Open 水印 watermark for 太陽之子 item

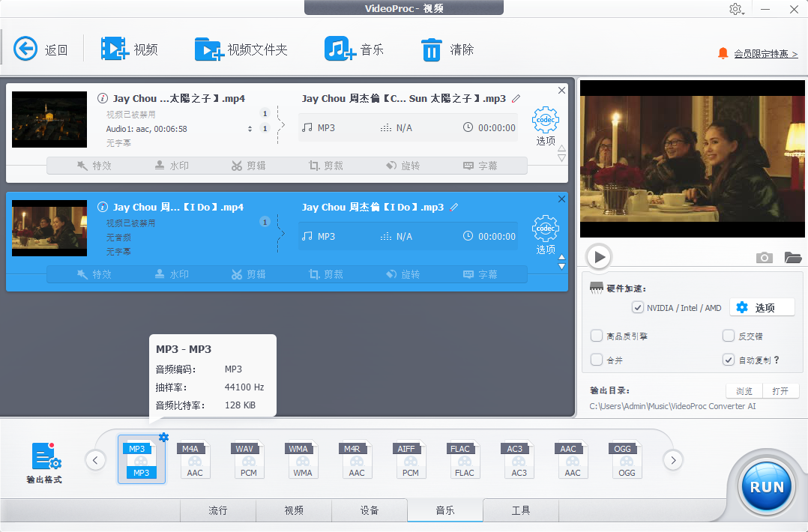172,166
